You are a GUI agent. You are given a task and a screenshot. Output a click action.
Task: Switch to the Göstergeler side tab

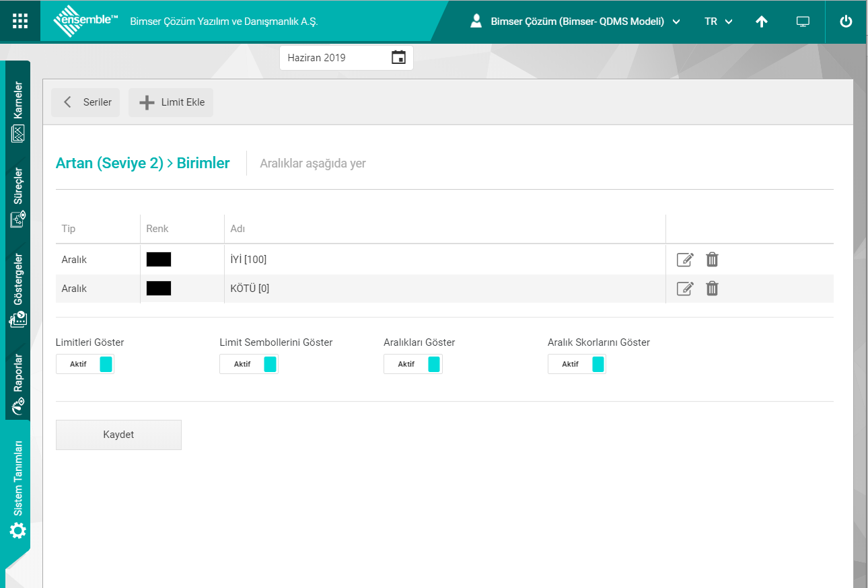pos(18,291)
